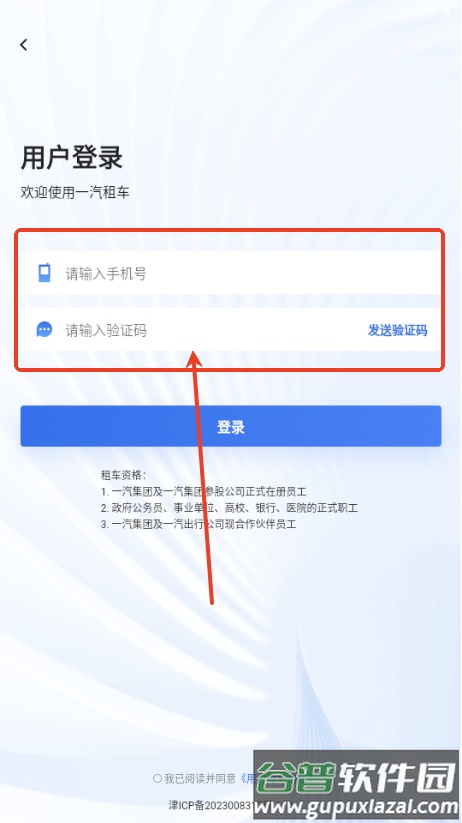The width and height of the screenshot is (462, 823).
Task: Click the 我已阅读并同意 label text
Action: click(200, 778)
